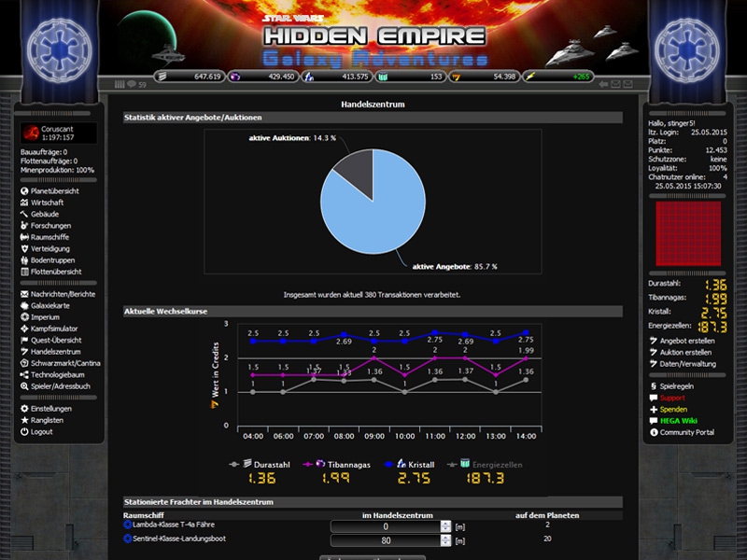
Task: Click the chat bubble icon showing 59
Action: coord(132,84)
